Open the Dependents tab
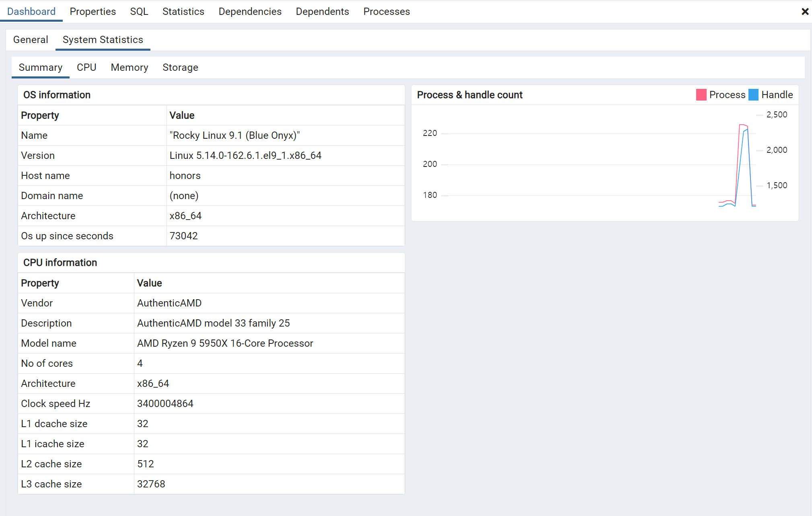 click(322, 12)
